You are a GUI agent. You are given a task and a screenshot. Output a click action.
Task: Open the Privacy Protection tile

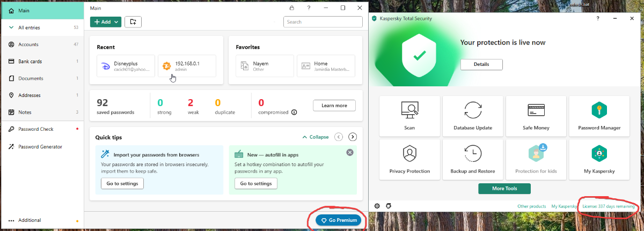409,159
